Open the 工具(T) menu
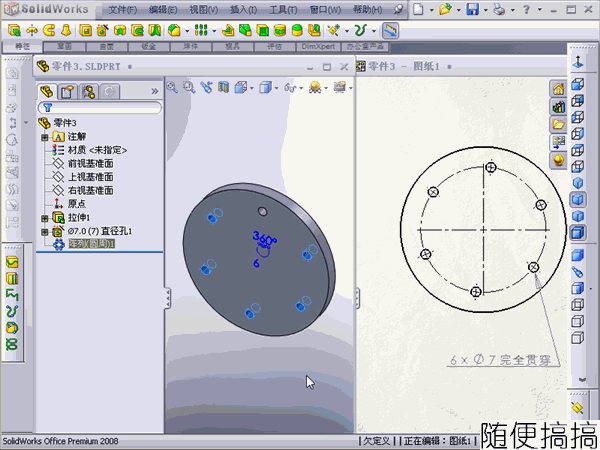600x450 pixels. pos(283,10)
